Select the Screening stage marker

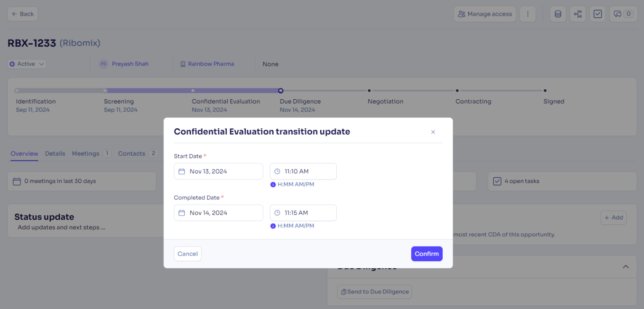tap(105, 91)
